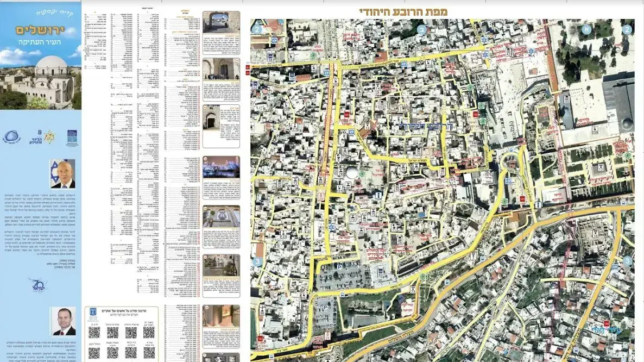Image resolution: width=644 pixels, height=362 pixels.
Task: Click the cover title ירושלים
Action: pos(41,30)
